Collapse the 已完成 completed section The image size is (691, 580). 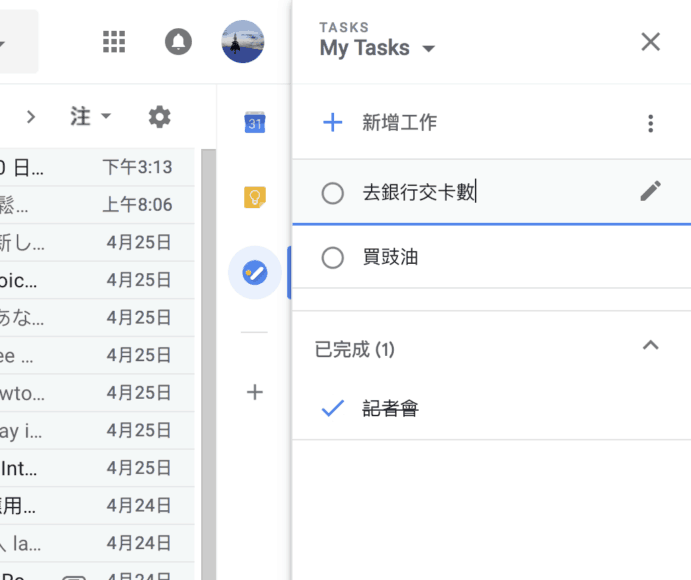coord(650,346)
